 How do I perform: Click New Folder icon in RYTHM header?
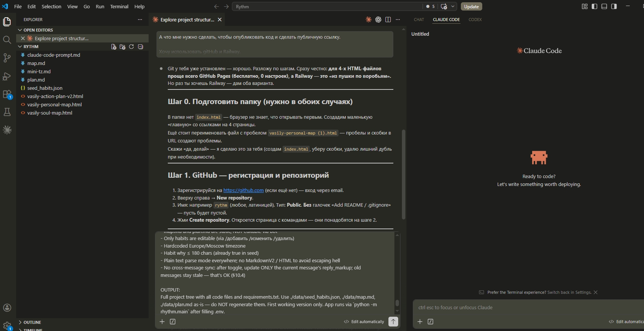coord(122,47)
